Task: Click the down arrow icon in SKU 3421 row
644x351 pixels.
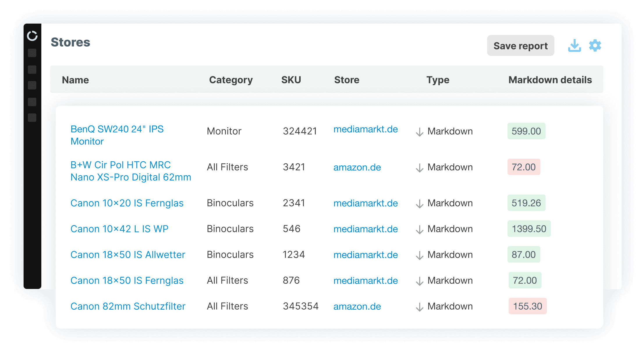Action: click(419, 168)
